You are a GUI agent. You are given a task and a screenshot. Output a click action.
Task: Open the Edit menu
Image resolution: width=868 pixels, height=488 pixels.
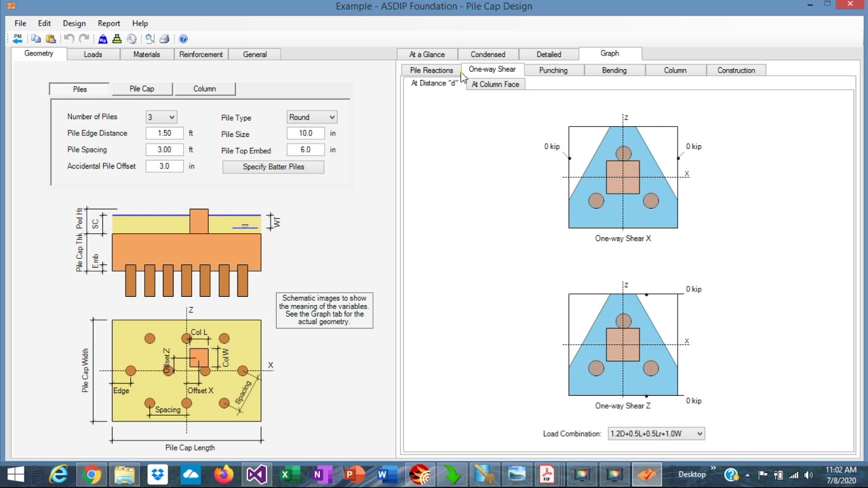pyautogui.click(x=45, y=23)
